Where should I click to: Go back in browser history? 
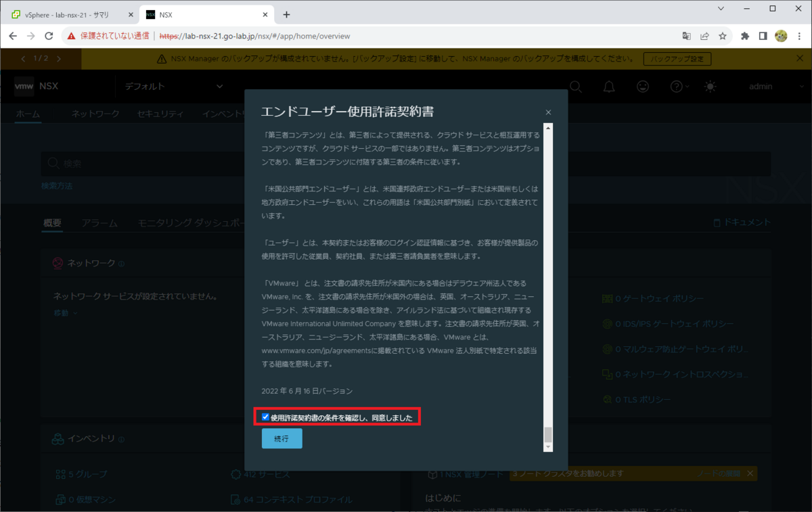(x=13, y=36)
